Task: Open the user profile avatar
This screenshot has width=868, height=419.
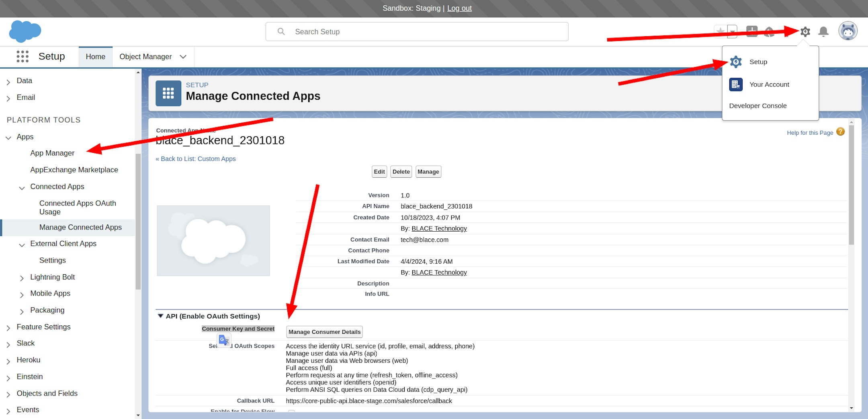Action: pos(848,31)
